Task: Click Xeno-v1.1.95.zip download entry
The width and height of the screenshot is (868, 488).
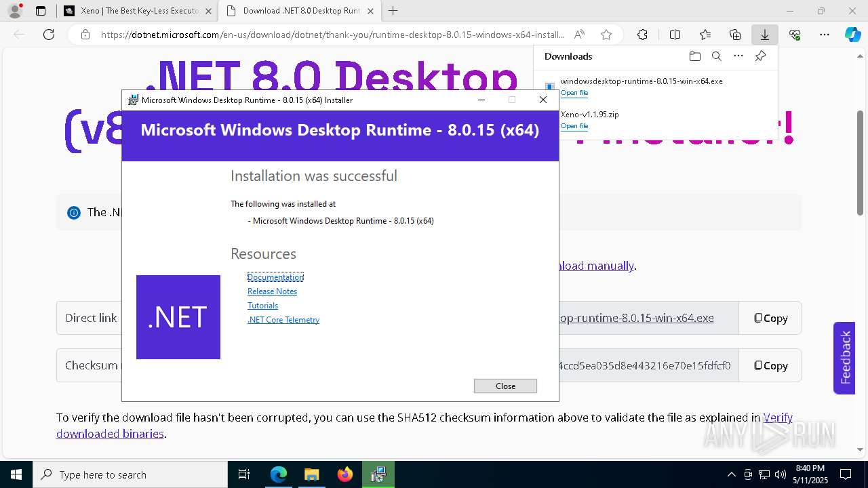Action: tap(589, 115)
